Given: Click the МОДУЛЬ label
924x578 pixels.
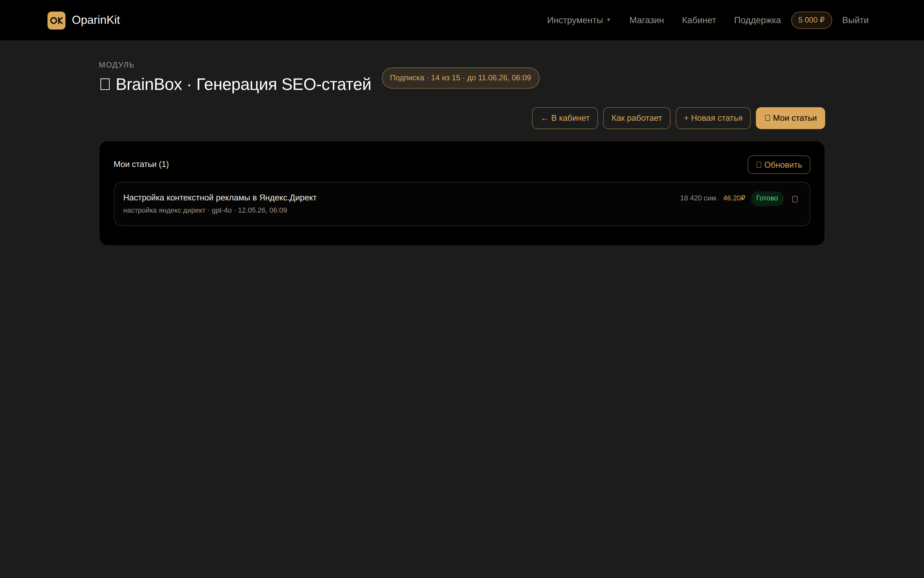Looking at the screenshot, I should click(x=116, y=65).
